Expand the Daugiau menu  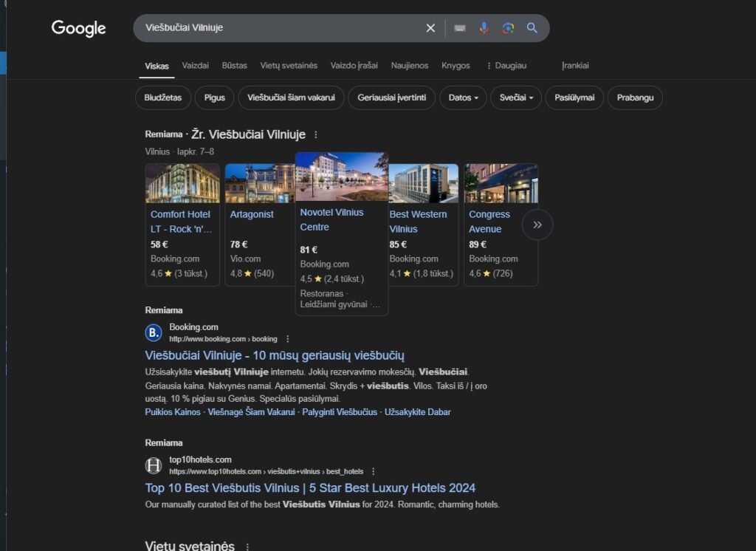(x=506, y=66)
